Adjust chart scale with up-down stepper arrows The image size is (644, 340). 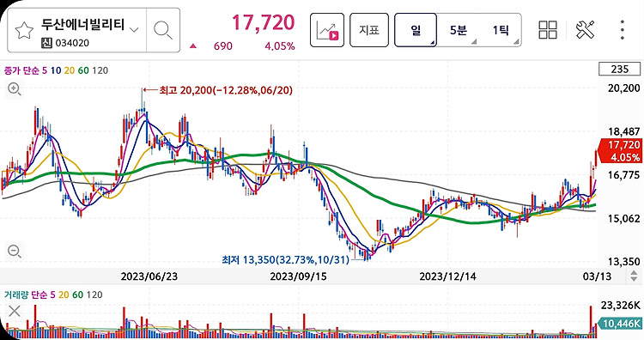click(635, 276)
